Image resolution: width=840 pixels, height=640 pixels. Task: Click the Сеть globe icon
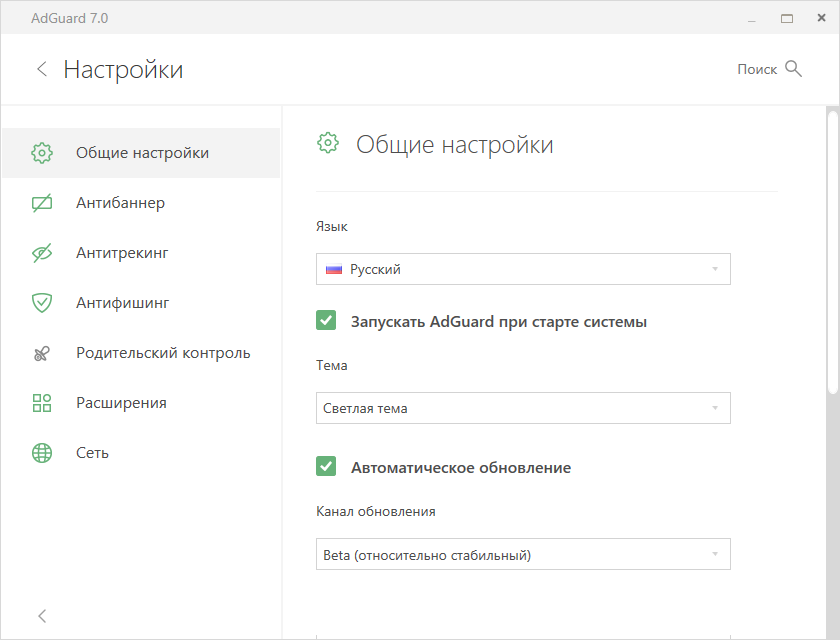(x=42, y=453)
